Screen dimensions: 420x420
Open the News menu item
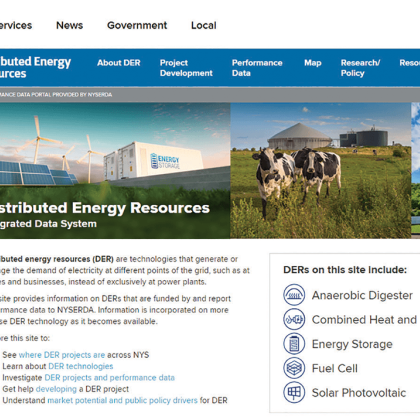[69, 25]
